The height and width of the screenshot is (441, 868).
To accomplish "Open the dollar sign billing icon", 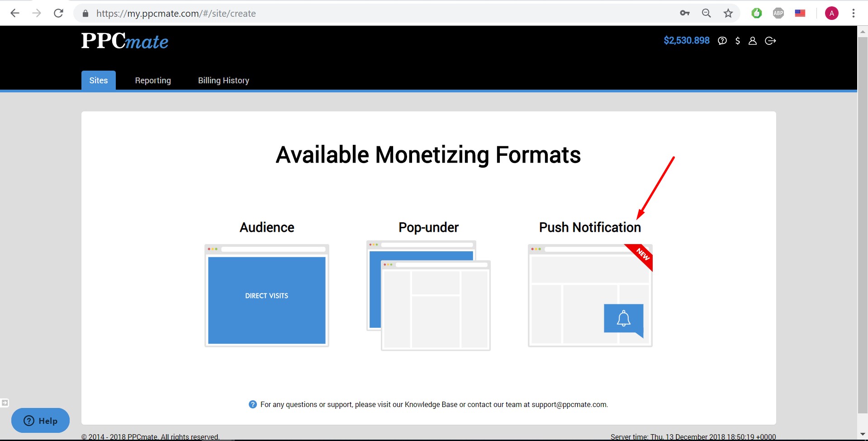I will pos(738,41).
